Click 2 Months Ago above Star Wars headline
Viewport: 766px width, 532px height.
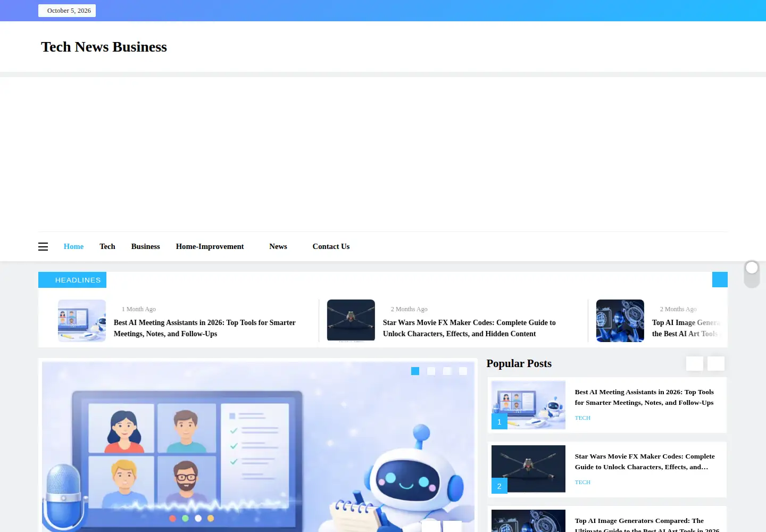(x=409, y=309)
